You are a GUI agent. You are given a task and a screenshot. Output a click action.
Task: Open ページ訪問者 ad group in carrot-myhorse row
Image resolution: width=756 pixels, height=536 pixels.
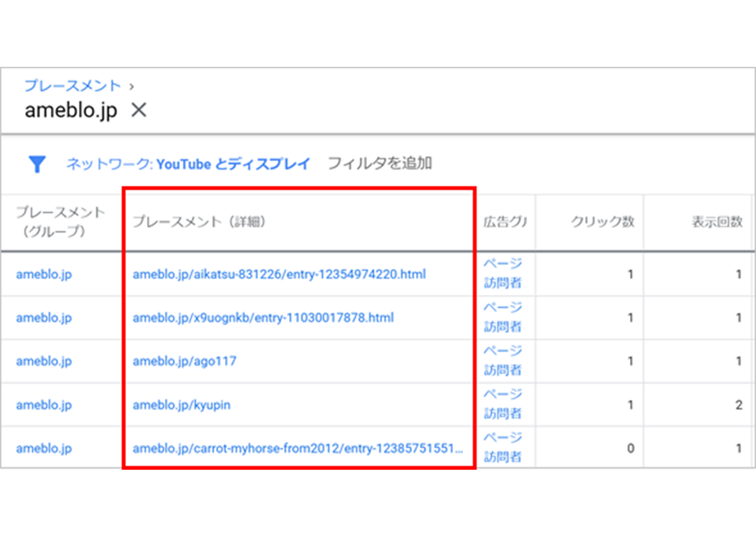[503, 448]
